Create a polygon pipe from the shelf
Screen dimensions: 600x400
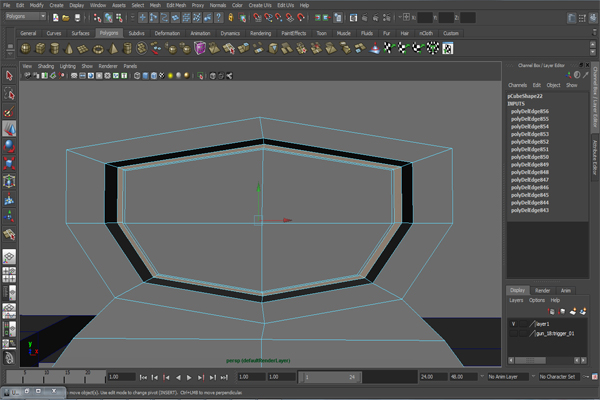[x=127, y=49]
